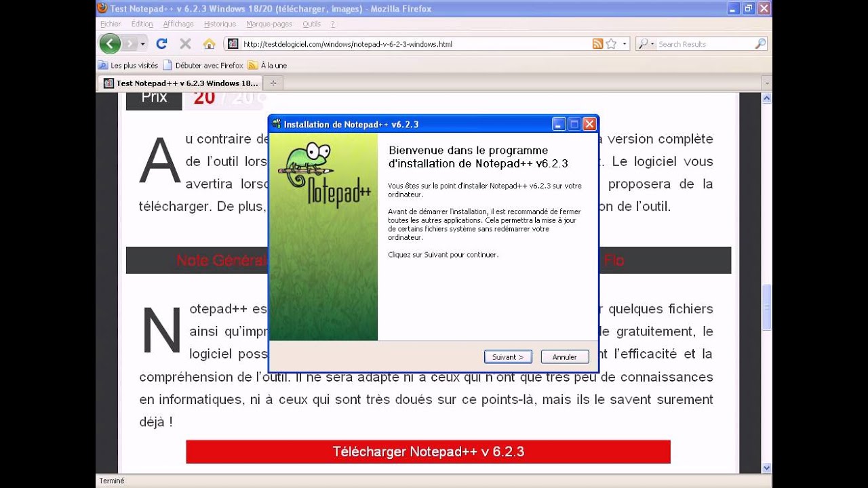868x488 pixels.
Task: Click the page scrollbar down arrow
Action: 767,467
